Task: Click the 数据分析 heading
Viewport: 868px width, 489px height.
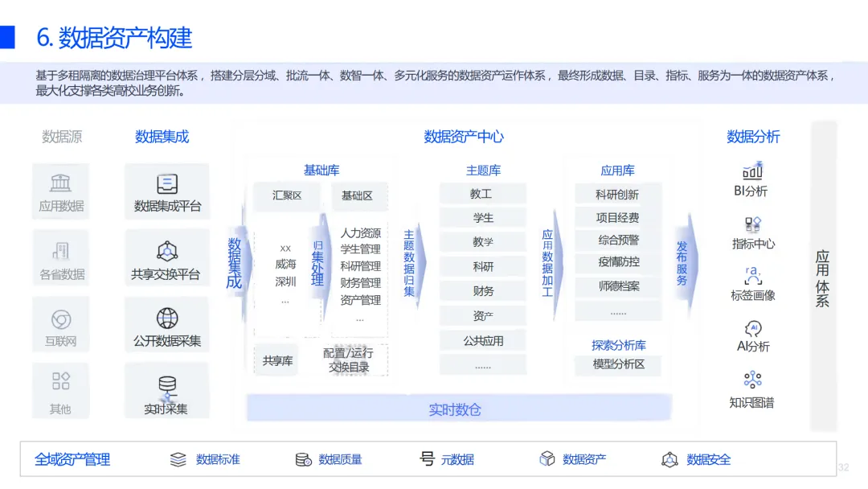Action: pyautogui.click(x=753, y=137)
